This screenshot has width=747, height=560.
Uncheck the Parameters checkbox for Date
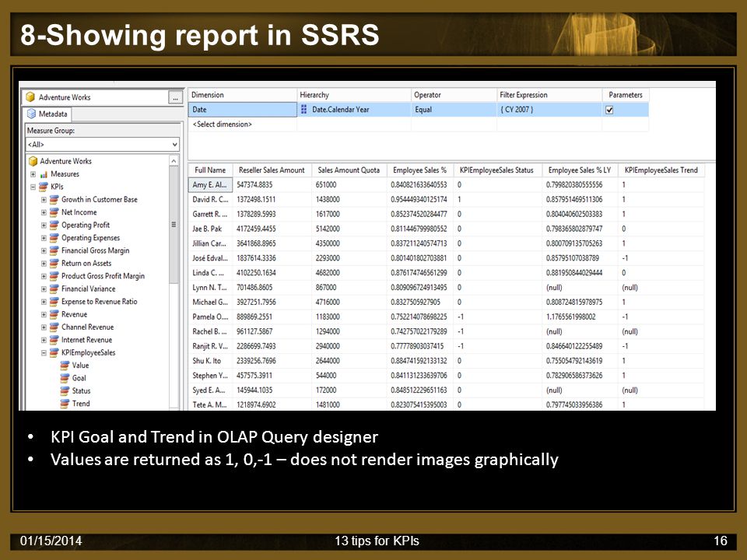[608, 110]
